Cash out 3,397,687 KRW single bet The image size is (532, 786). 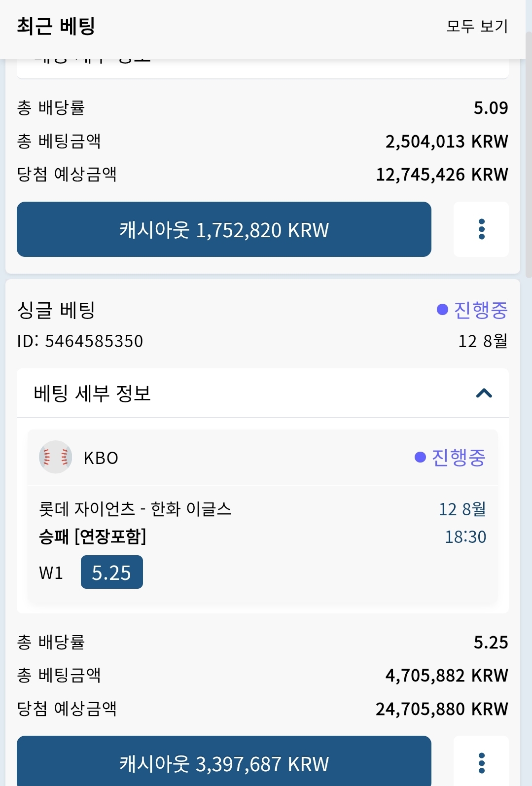pos(224,761)
